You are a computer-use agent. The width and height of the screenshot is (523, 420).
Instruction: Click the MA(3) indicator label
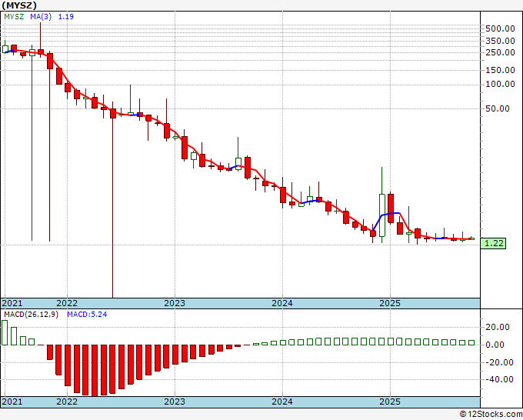pyautogui.click(x=41, y=17)
